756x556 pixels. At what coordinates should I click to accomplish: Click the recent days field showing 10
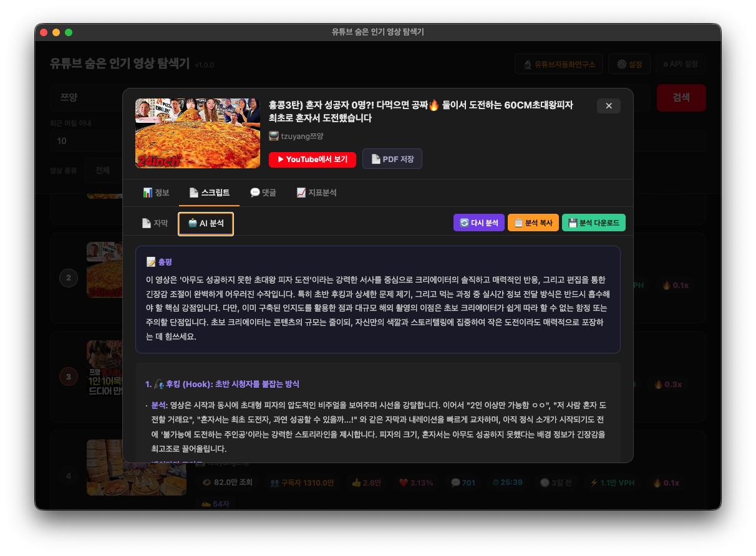tap(86, 141)
